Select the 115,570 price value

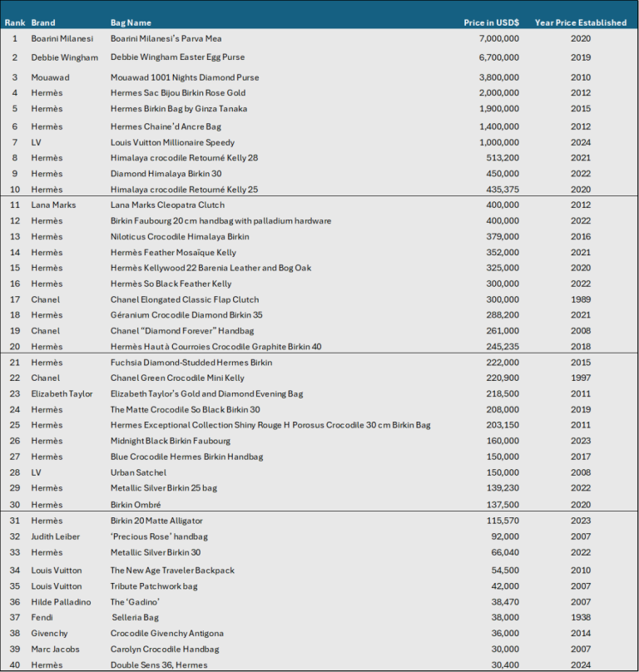[503, 521]
